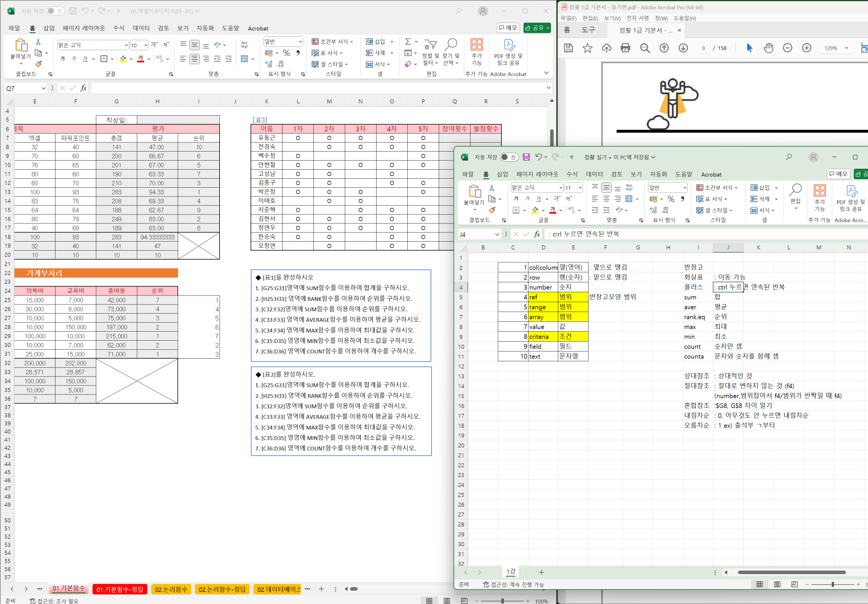Click the AutoSum sigma icon
The height and width of the screenshot is (604, 868).
[408, 42]
